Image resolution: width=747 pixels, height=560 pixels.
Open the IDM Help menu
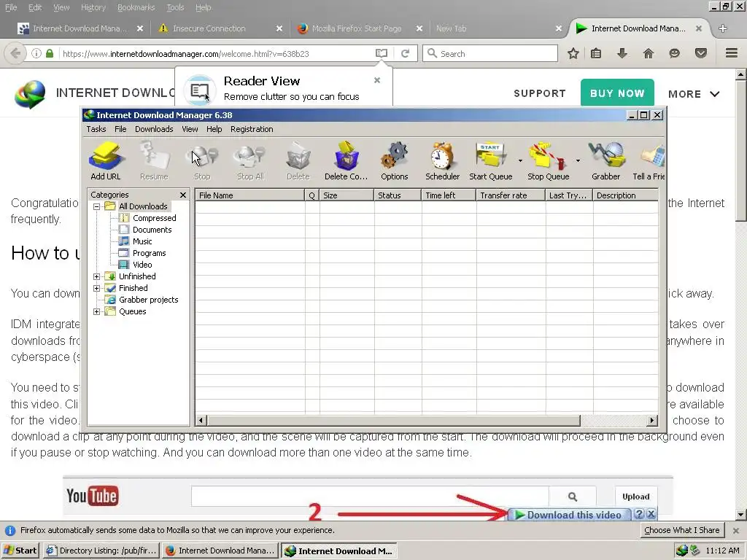point(214,129)
